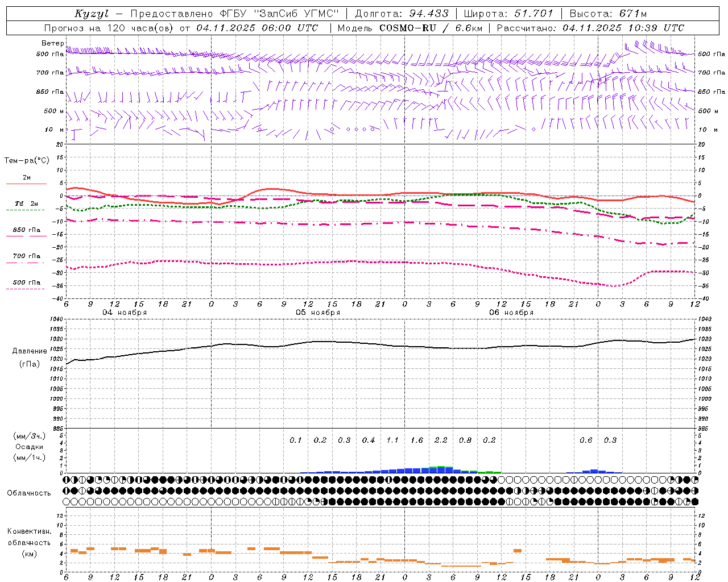Click the Осадки precipitation label

(30, 447)
